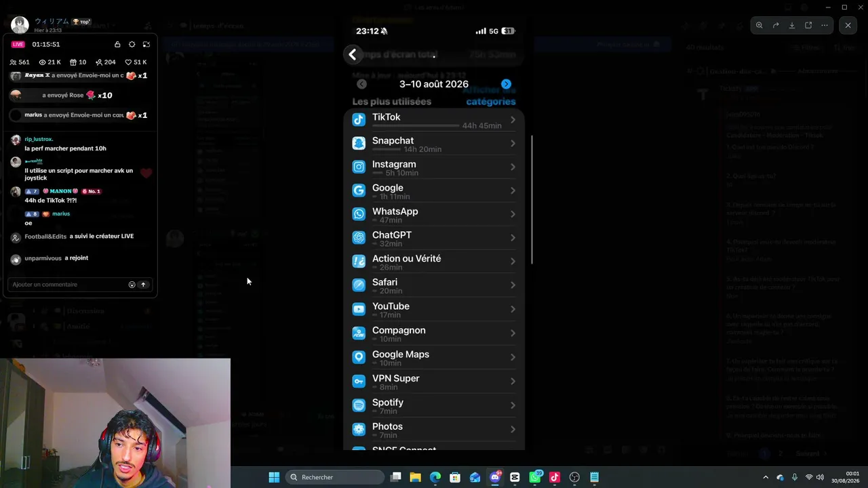Expand the VPN Super row chevron
Image resolution: width=868 pixels, height=488 pixels.
[x=513, y=381]
